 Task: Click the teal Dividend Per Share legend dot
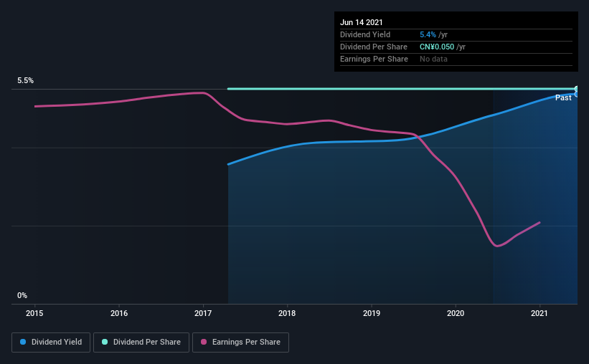(x=105, y=342)
